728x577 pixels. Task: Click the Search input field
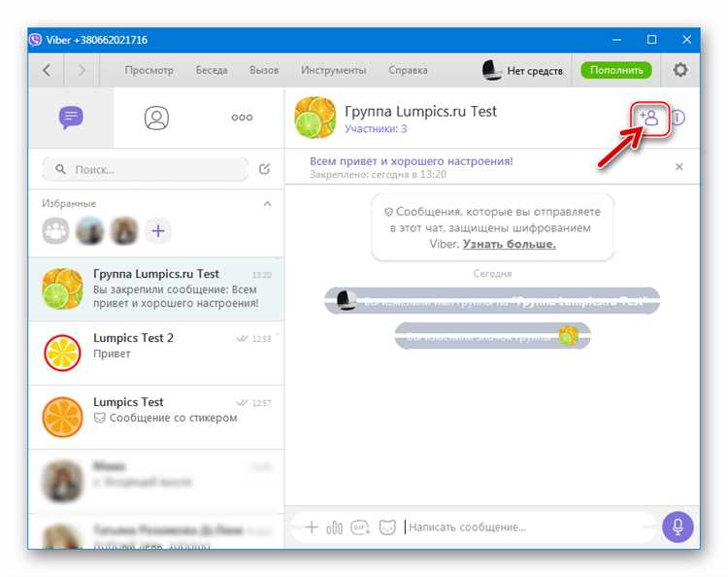pyautogui.click(x=145, y=169)
